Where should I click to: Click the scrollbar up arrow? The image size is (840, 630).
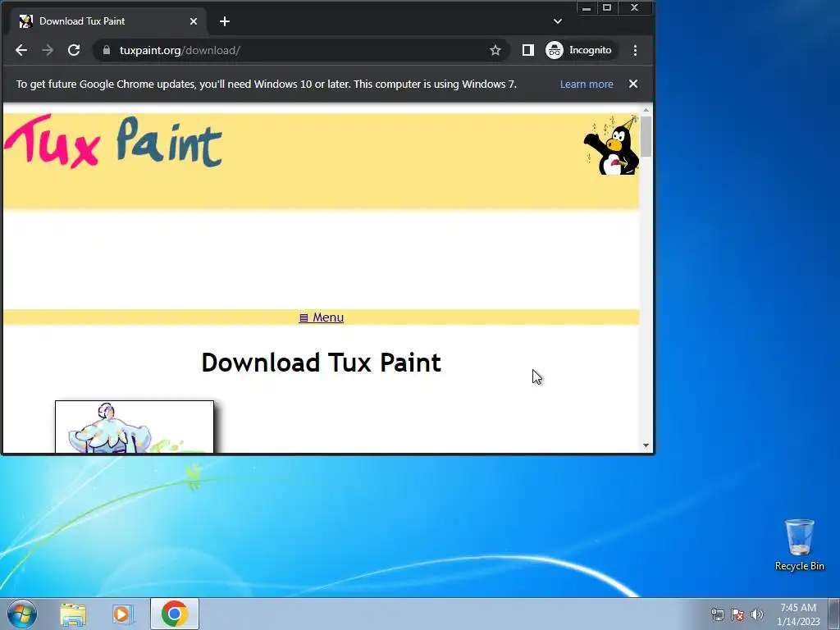coord(646,110)
